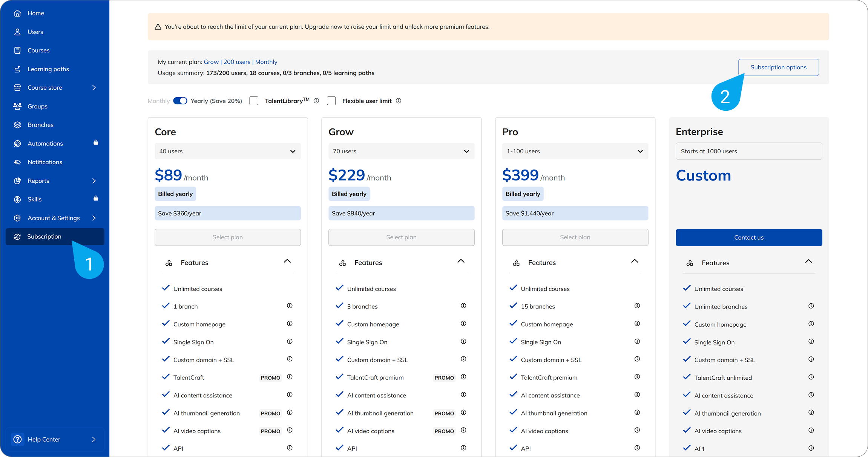868x457 pixels.
Task: Click Contact us for Enterprise plan
Action: [x=748, y=238]
